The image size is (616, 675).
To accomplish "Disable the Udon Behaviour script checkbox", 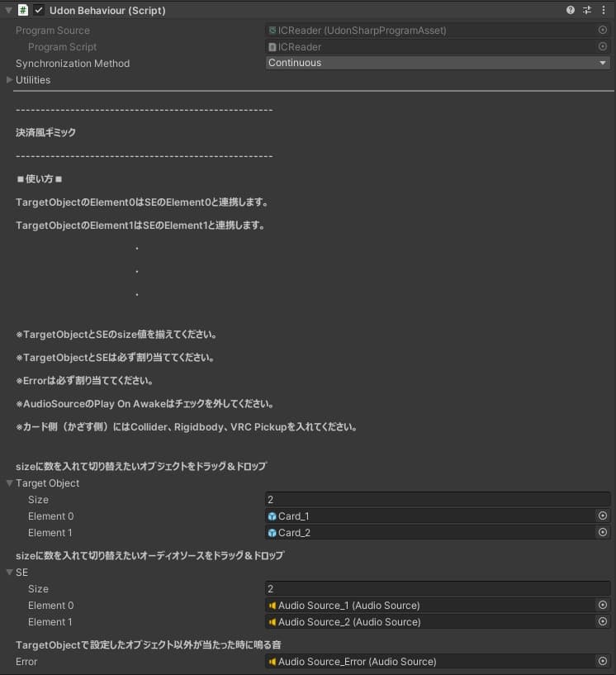I will coord(39,10).
